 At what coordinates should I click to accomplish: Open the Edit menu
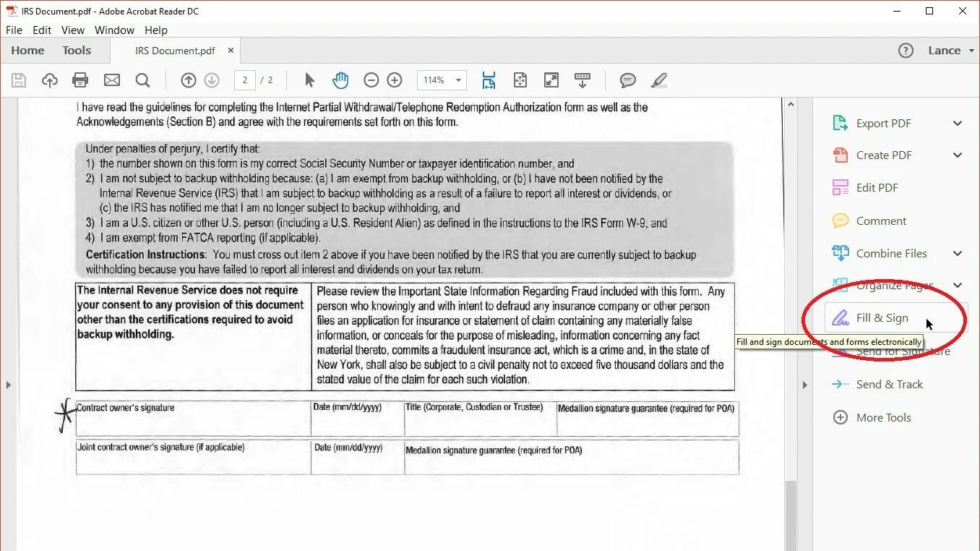point(42,30)
